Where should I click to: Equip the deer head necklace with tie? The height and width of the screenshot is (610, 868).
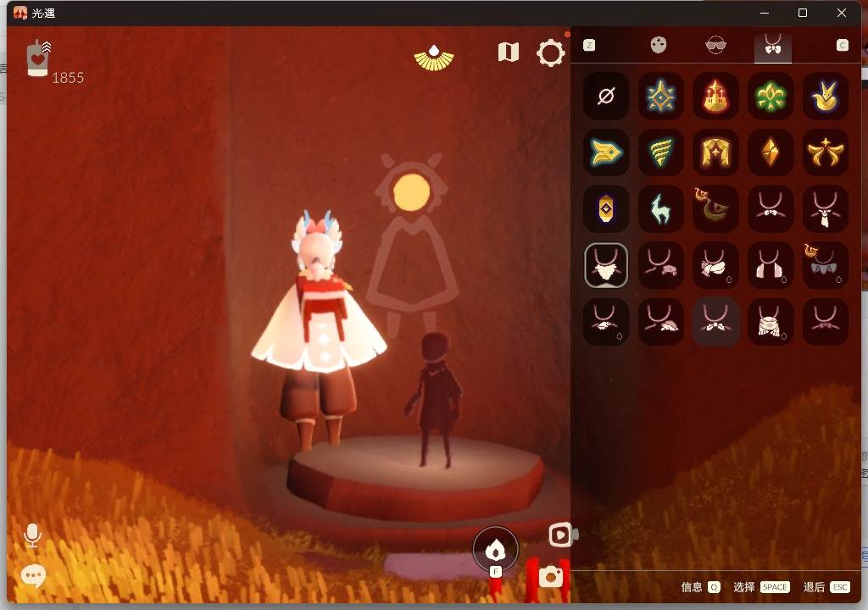[826, 208]
